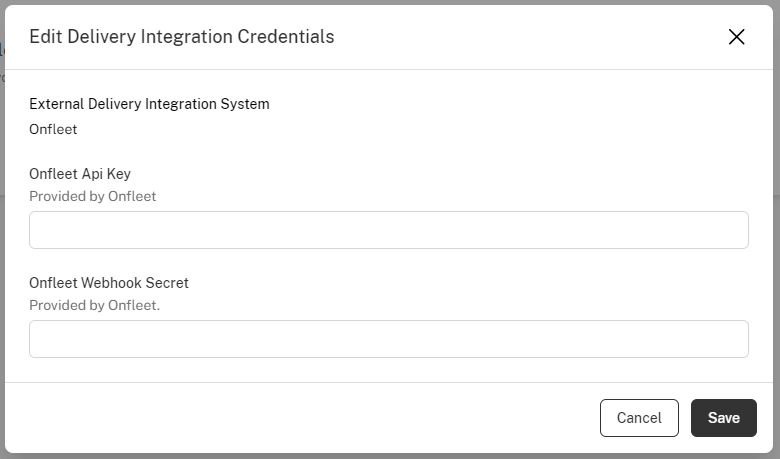Save the delivery integration credentials

pyautogui.click(x=723, y=418)
